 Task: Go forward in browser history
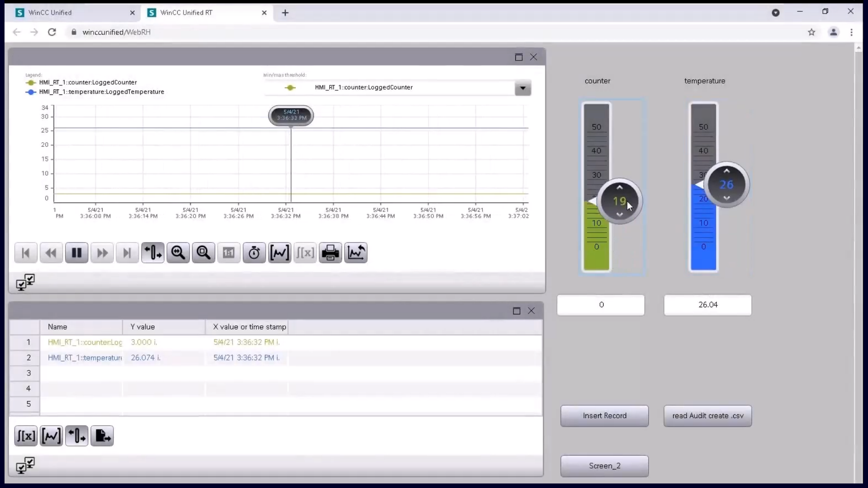click(34, 32)
